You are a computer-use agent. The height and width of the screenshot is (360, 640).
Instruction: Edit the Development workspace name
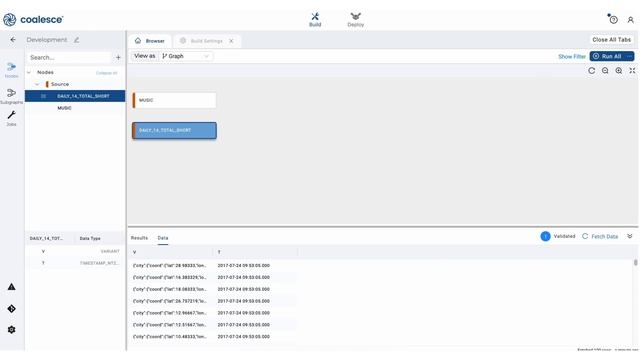coord(77,40)
